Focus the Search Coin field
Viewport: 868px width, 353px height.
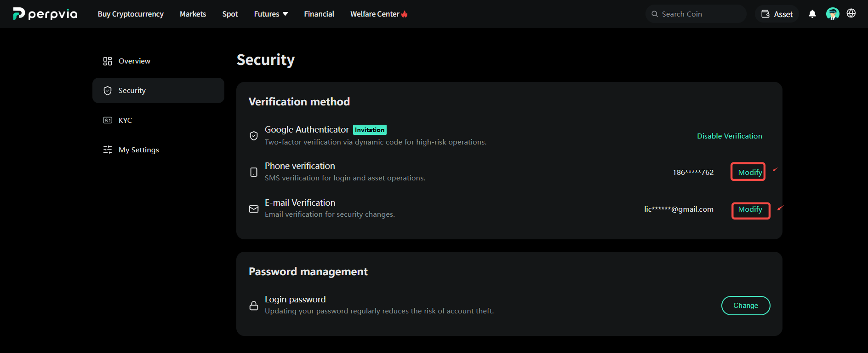[696, 14]
